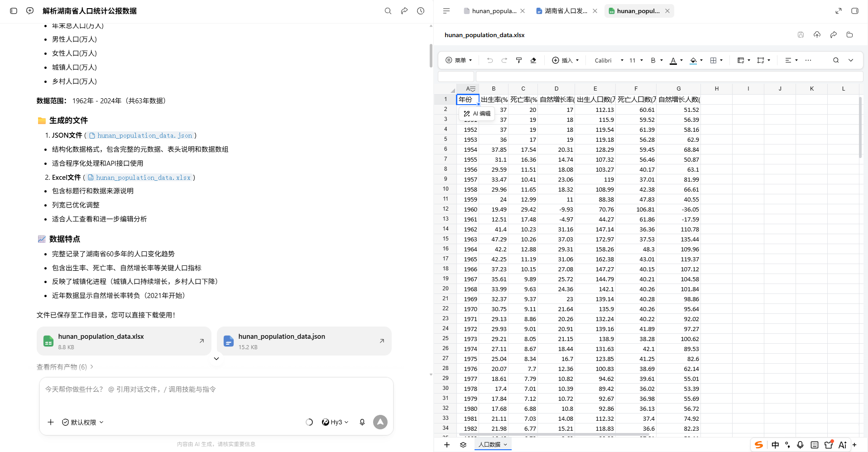Image resolution: width=868 pixels, height=452 pixels.
Task: Jump to the bottom of the chat
Action: [216, 359]
